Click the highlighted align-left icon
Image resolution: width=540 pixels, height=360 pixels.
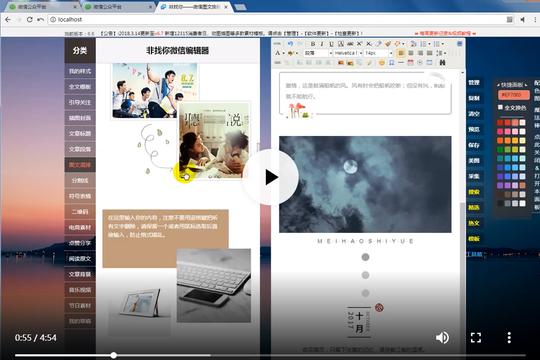(x=401, y=53)
